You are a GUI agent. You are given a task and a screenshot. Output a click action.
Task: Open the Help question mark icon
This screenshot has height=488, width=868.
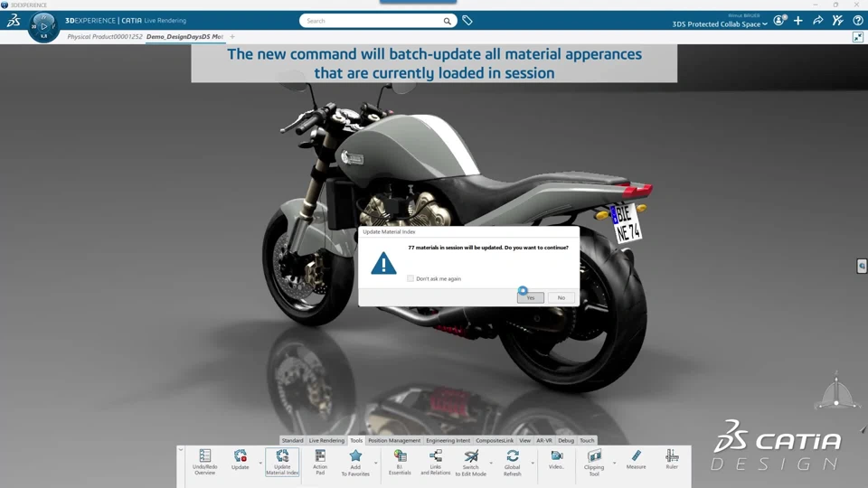[x=857, y=21]
